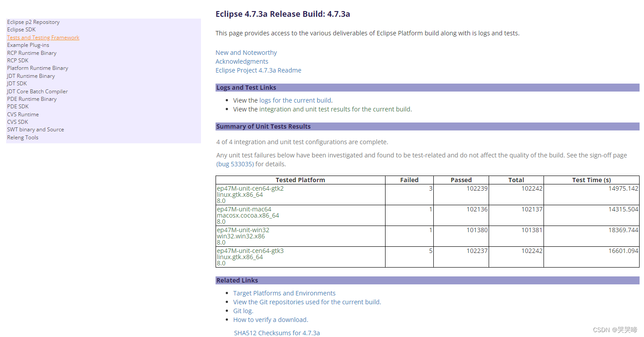644x337 pixels.
Task: Open Eclipse Project 4.7.3a Readme
Action: 258,70
